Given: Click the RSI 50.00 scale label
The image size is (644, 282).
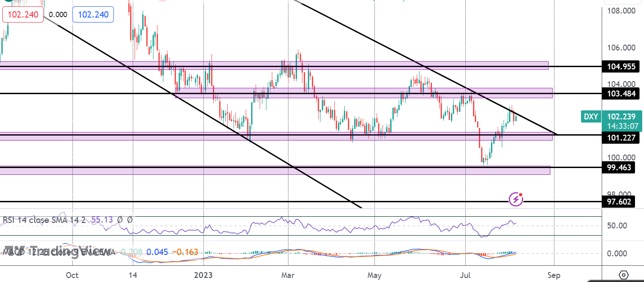Looking at the screenshot, I should click(x=617, y=225).
